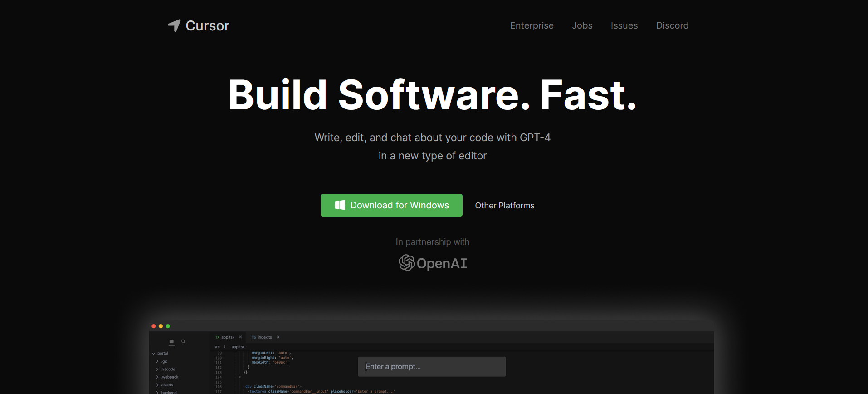Collapse the portal folder chevron
This screenshot has height=394, width=868.
[x=153, y=353]
